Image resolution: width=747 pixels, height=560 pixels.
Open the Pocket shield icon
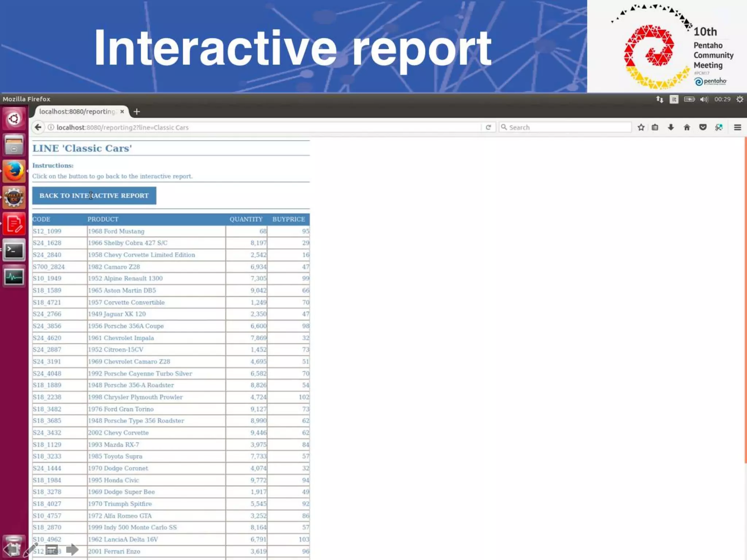703,127
